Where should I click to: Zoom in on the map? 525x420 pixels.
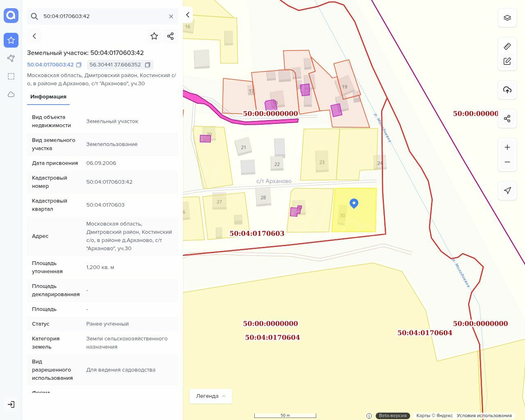click(x=507, y=147)
